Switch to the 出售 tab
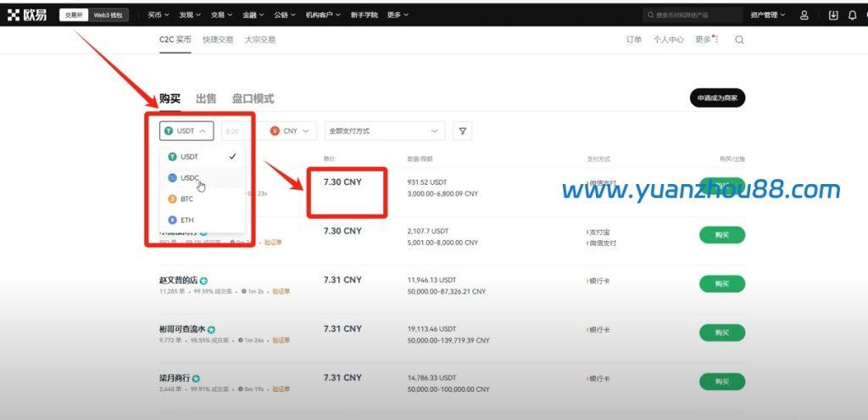 pos(206,98)
